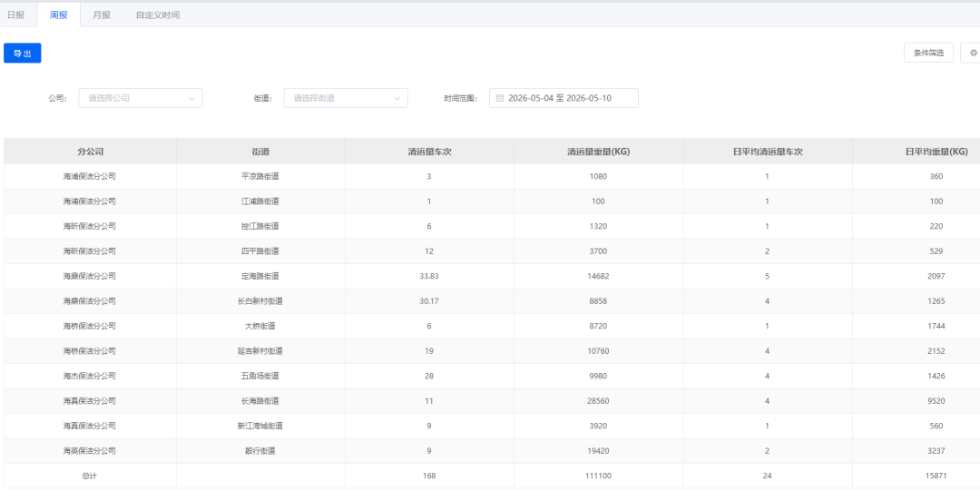Screen dimensions: 980x491
Task: Click the 总计 row label
Action: 90,476
